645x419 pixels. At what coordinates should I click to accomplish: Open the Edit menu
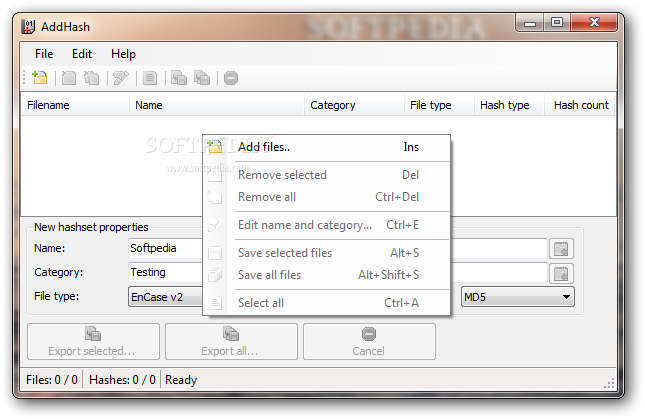click(x=82, y=54)
